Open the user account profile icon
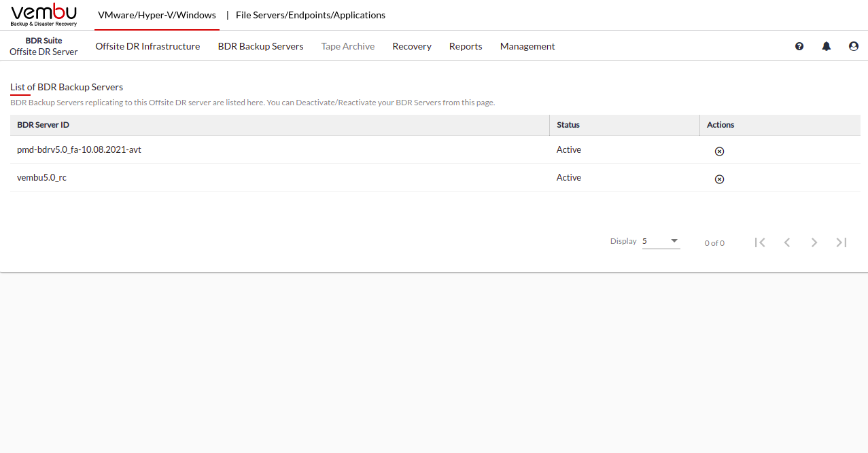 (x=854, y=46)
